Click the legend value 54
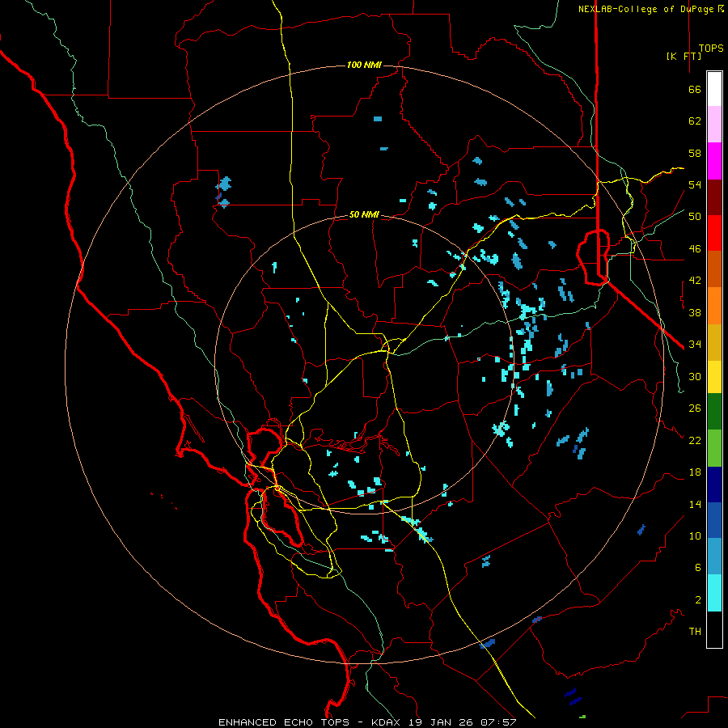728x728 pixels. (x=695, y=184)
